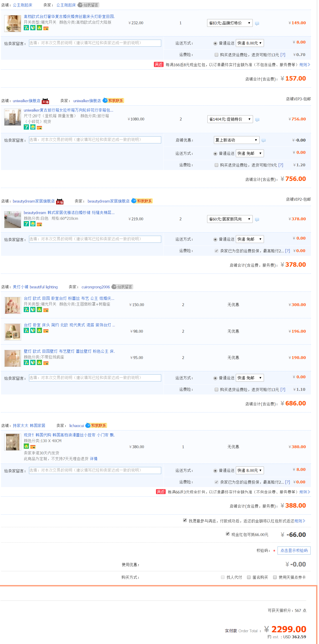319x644 pixels.
Task: Select 普通运送 radio for the beautydream order
Action: 215,239
